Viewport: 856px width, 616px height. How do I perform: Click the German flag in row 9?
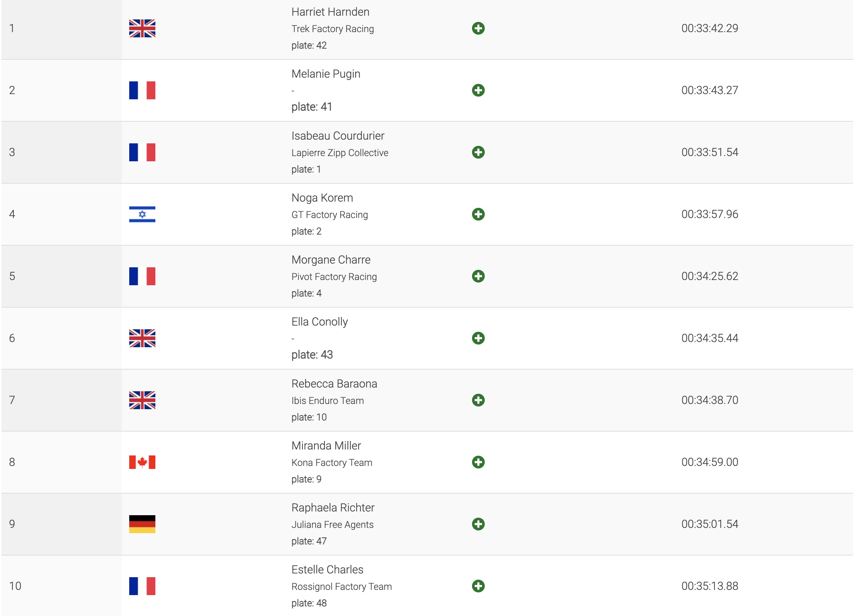point(142,524)
